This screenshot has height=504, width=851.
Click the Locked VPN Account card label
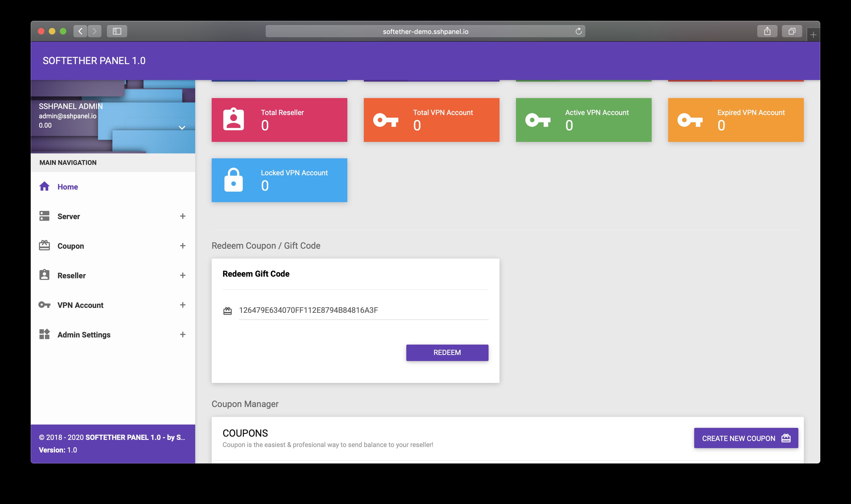[294, 173]
